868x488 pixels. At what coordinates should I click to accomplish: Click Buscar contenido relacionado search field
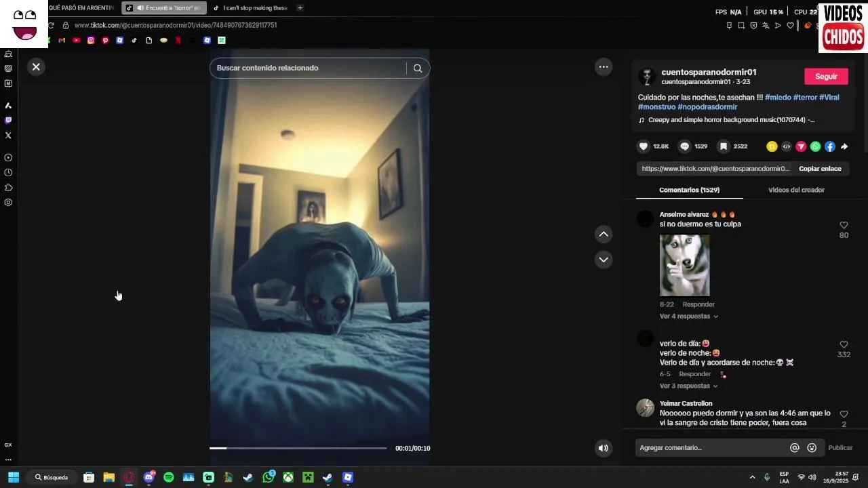(x=309, y=68)
